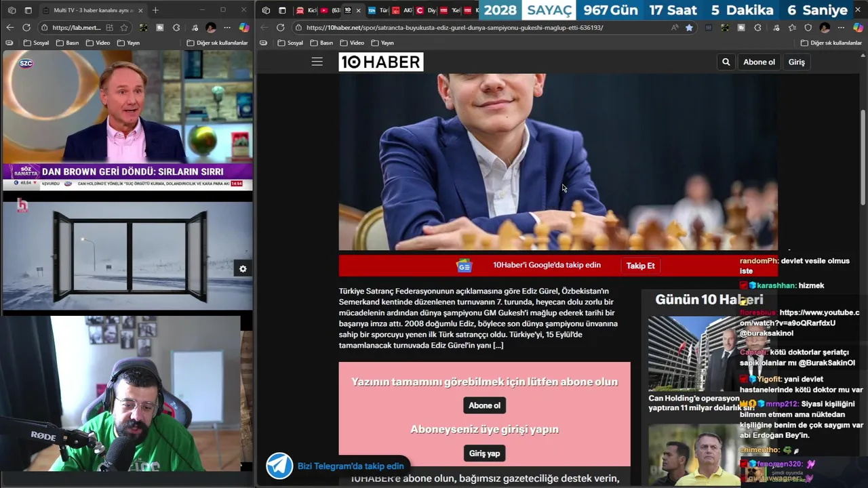The height and width of the screenshot is (488, 868).
Task: Open Diğer sık kullanılanlar in Multi TV window
Action: click(x=217, y=43)
